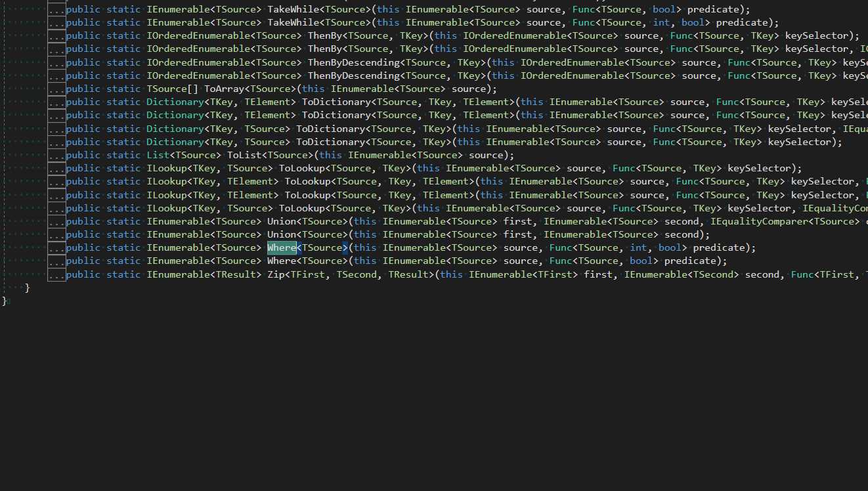Click 'int' keyword in the Where line

(x=638, y=247)
